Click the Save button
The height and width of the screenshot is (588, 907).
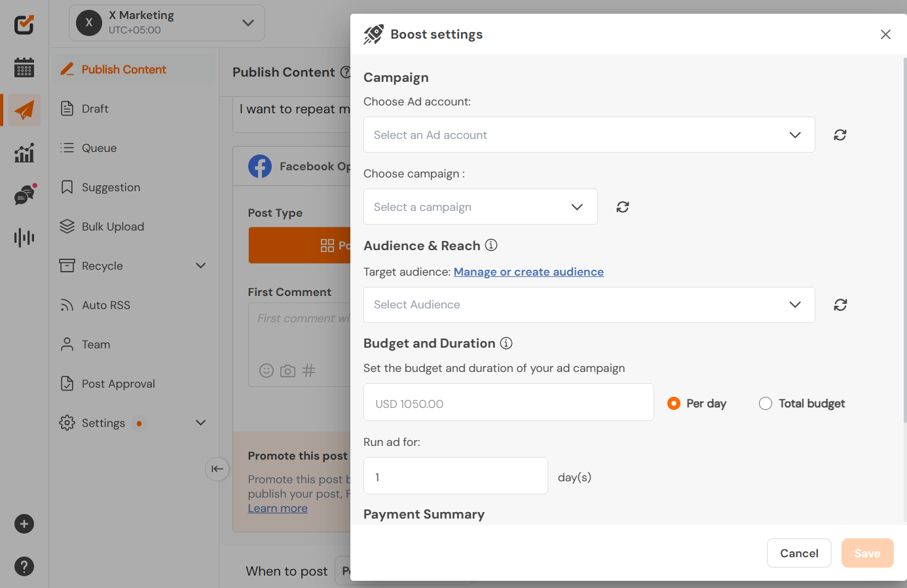click(867, 553)
